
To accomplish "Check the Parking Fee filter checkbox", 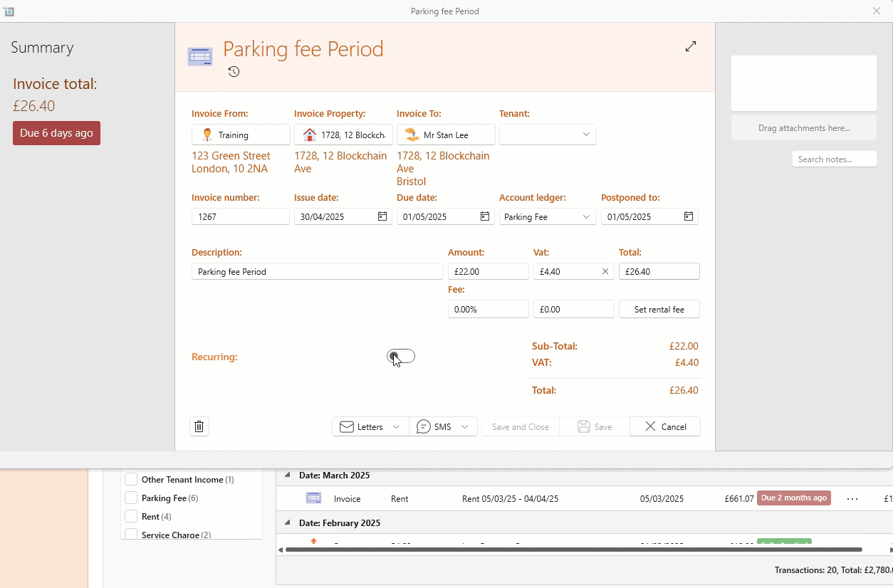I will 131,498.
